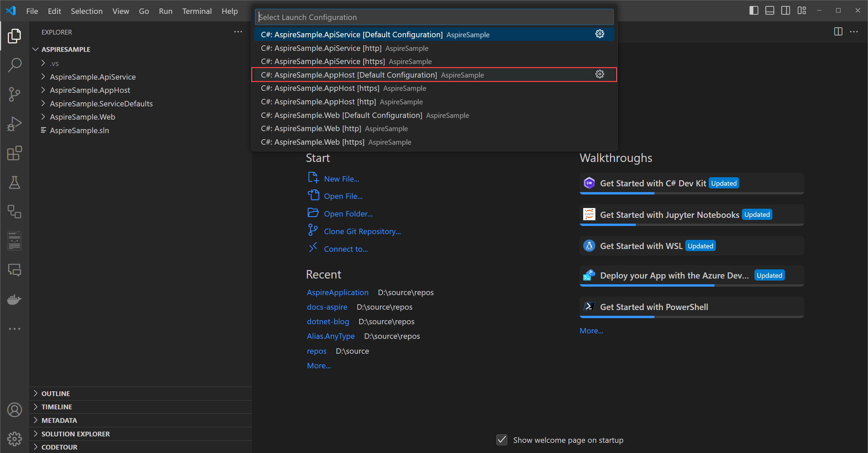Open the Accounts icon in activity bar
The width and height of the screenshot is (868, 453).
[x=15, y=410]
